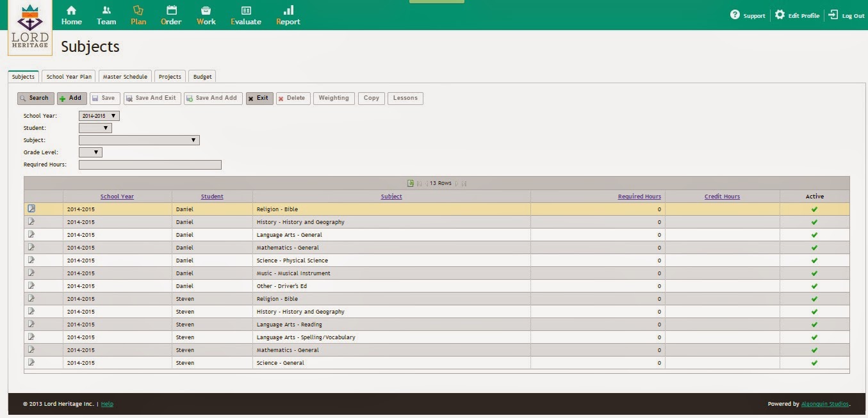Sort by Credit Hours column header

(722, 197)
